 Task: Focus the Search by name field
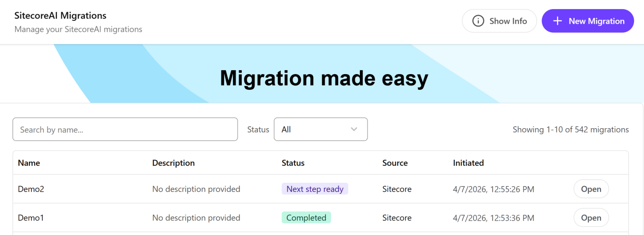125,129
